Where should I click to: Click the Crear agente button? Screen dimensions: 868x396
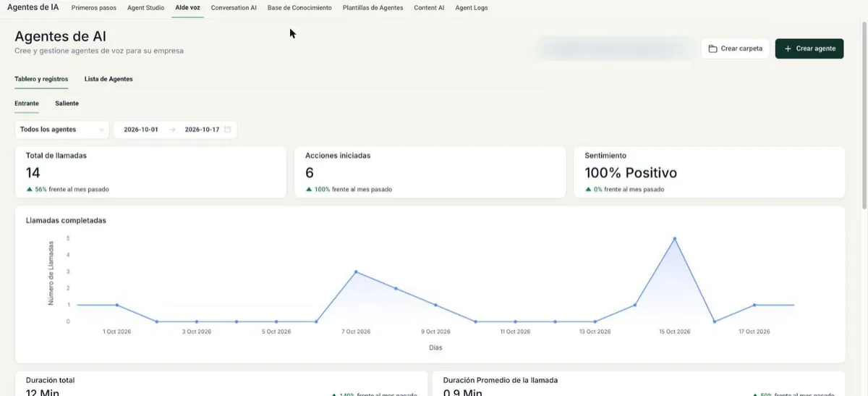809,49
